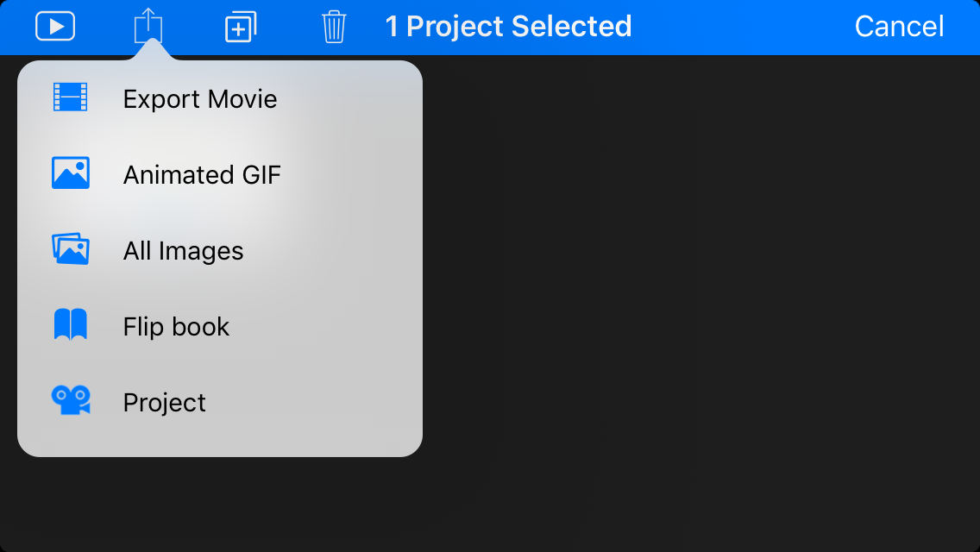
Task: Tap the stacked pictures All Images icon
Action: tap(70, 249)
